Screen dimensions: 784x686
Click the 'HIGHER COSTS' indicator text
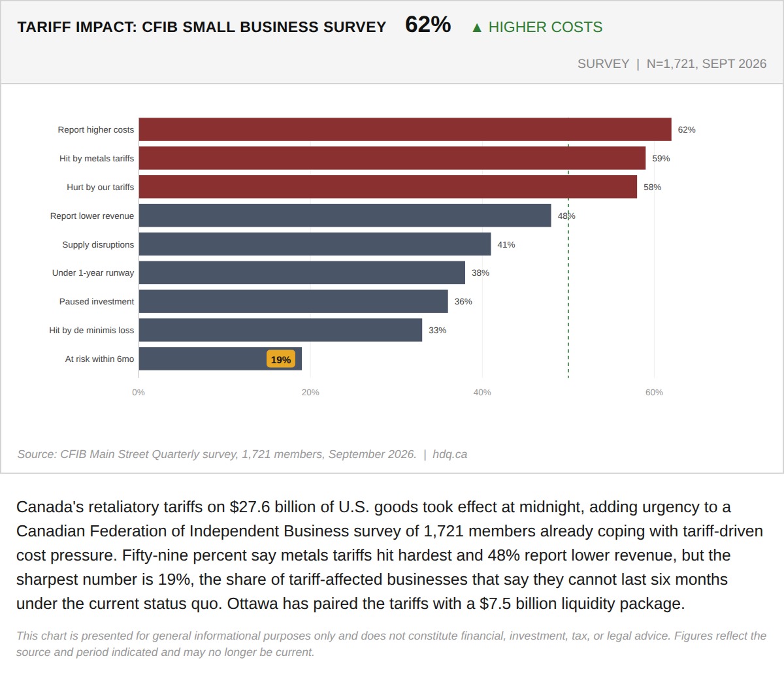pyautogui.click(x=546, y=27)
